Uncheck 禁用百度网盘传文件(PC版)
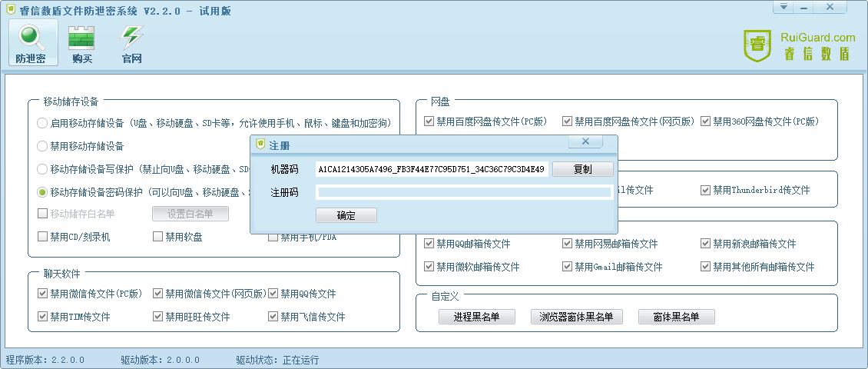868x369 pixels. (x=429, y=121)
